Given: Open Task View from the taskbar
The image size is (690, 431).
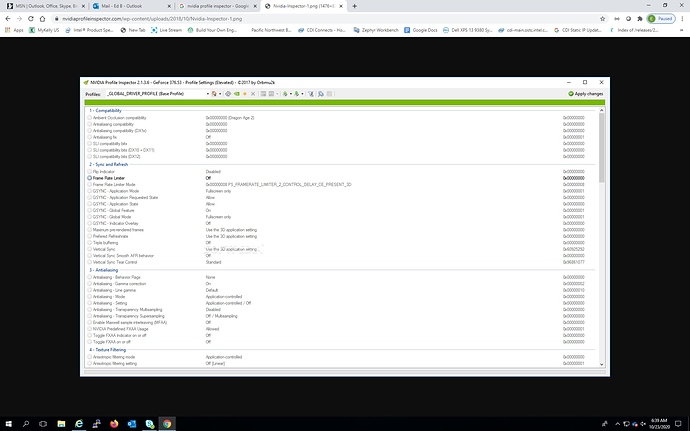Looking at the screenshot, I should point(43,424).
